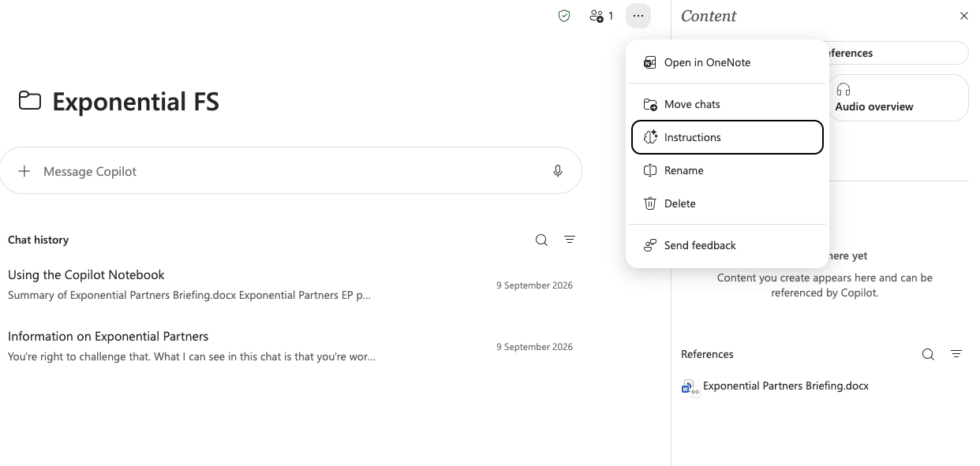Open Information on Exponential Partners chat
The height and width of the screenshot is (466, 980).
[x=290, y=346]
